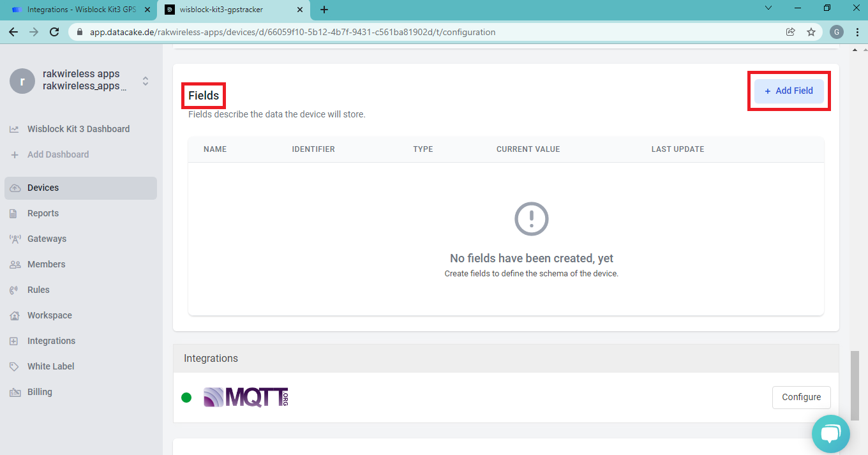Open the Chrome tab search chevron
The image size is (868, 455).
768,8
